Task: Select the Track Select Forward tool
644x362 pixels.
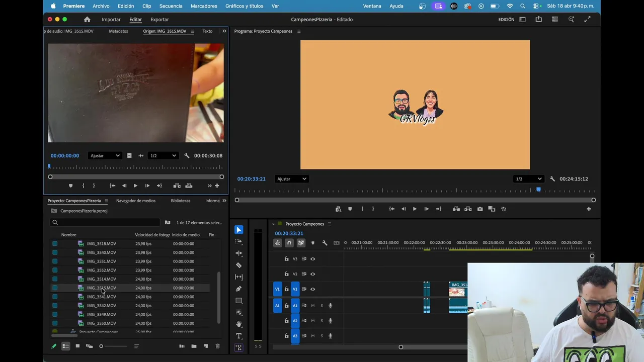Action: [239, 242]
